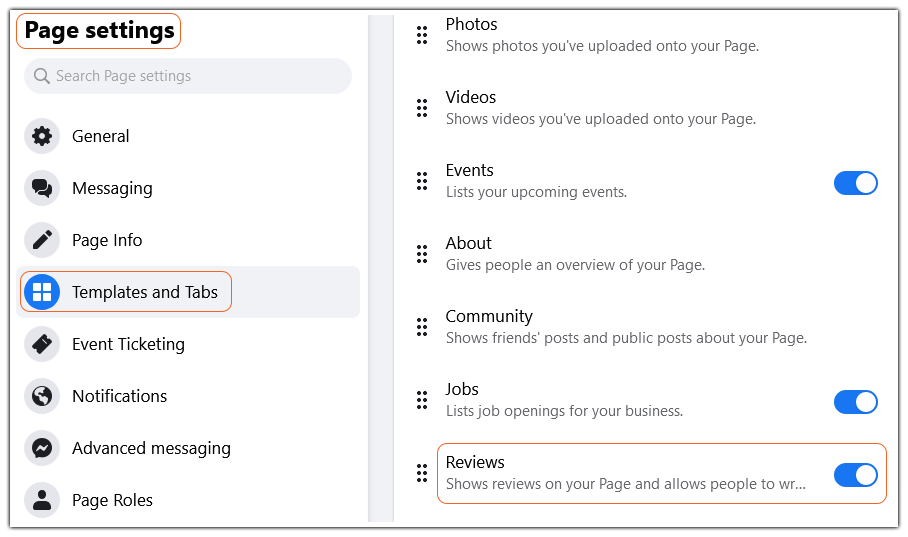Click the drag handle beside Videos
The image size is (908, 537).
tap(422, 108)
